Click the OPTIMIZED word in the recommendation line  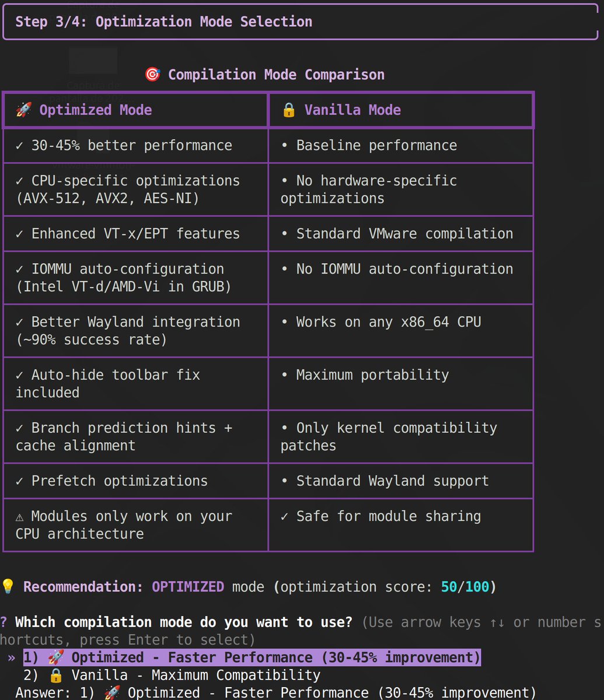click(x=188, y=587)
